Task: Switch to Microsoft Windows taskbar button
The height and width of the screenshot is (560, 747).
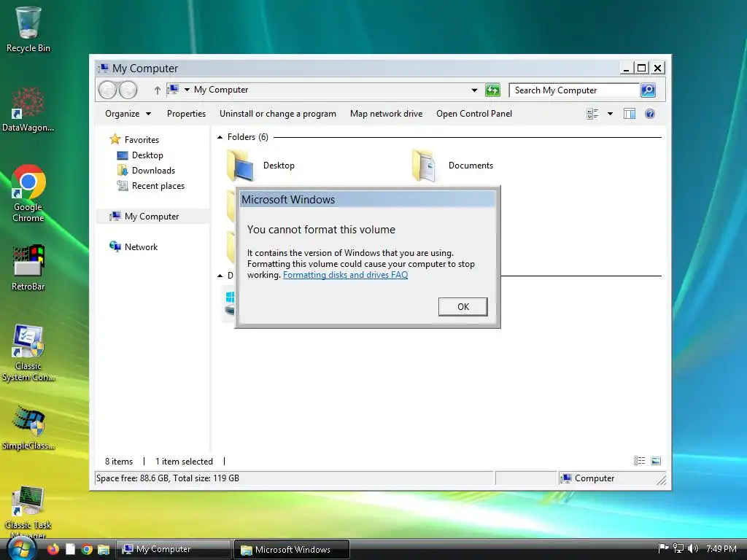Action: 292,550
